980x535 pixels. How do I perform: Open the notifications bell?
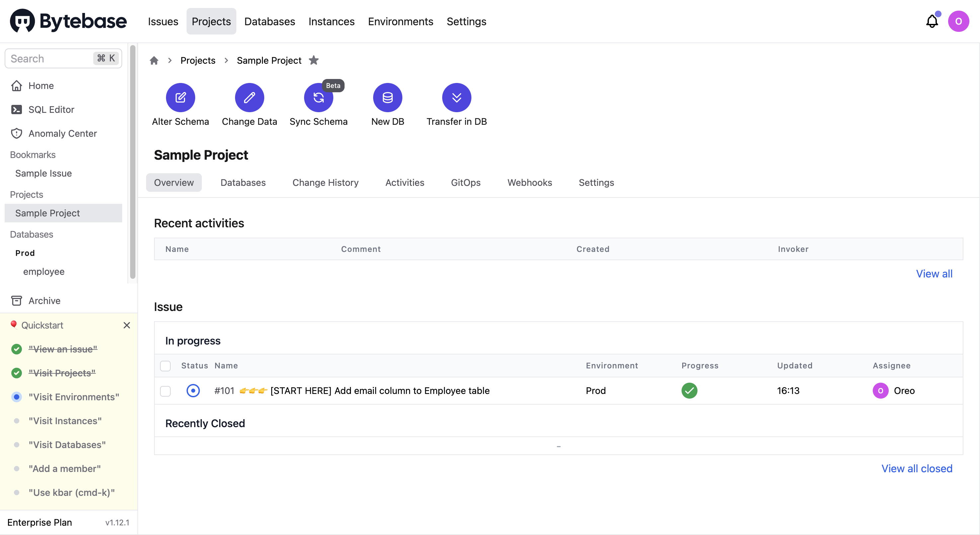coord(932,21)
